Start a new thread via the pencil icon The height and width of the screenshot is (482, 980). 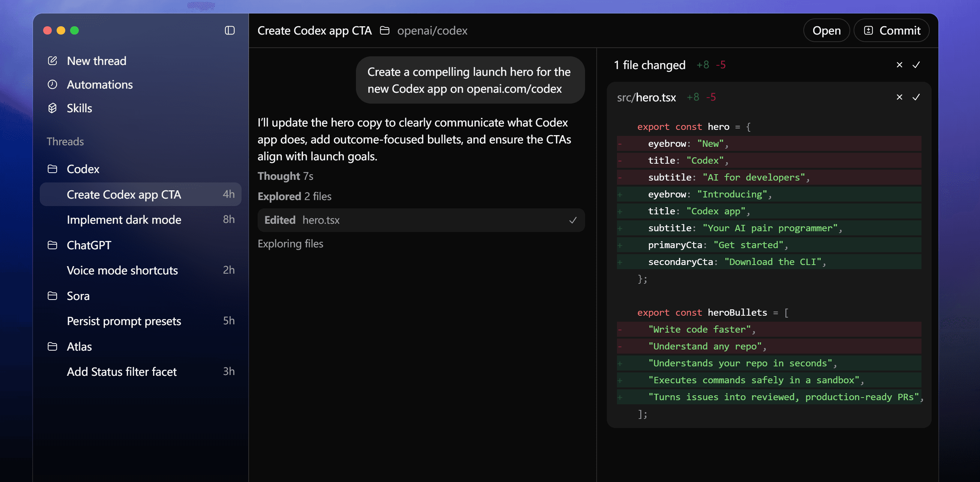53,60
